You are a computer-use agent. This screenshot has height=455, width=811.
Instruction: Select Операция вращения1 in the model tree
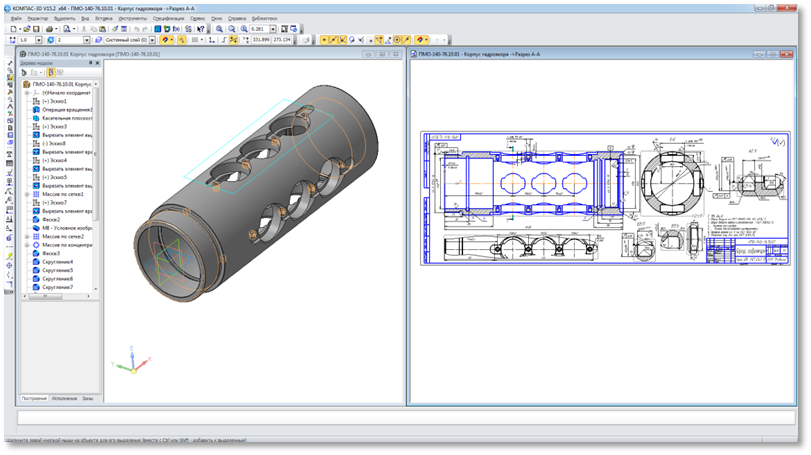point(66,109)
